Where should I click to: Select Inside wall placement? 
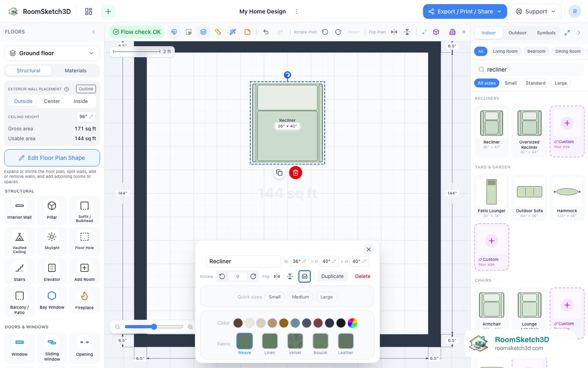pyautogui.click(x=81, y=101)
